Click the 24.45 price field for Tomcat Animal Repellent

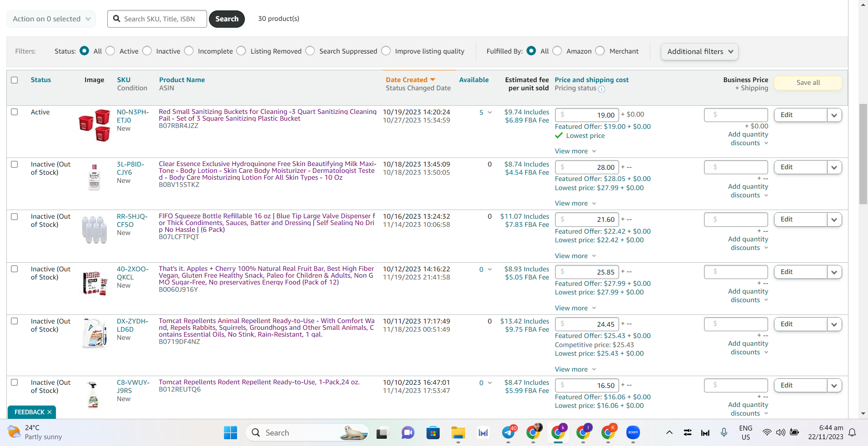(586, 324)
